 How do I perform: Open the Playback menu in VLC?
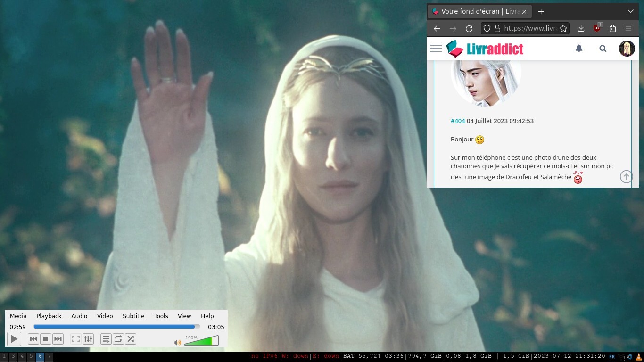[x=49, y=316]
